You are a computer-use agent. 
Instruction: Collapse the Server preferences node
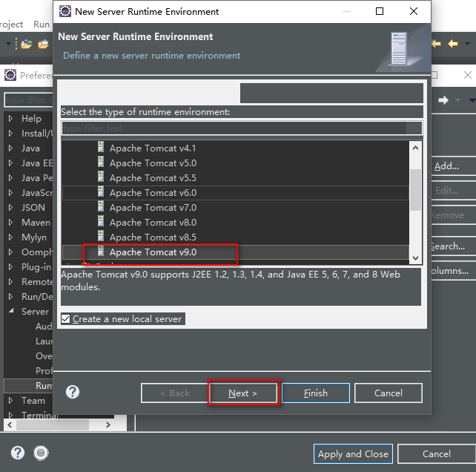[11, 311]
